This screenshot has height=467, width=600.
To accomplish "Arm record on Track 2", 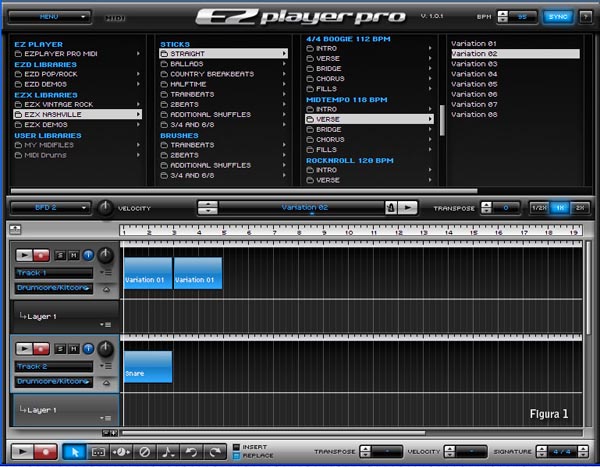I will click(41, 349).
